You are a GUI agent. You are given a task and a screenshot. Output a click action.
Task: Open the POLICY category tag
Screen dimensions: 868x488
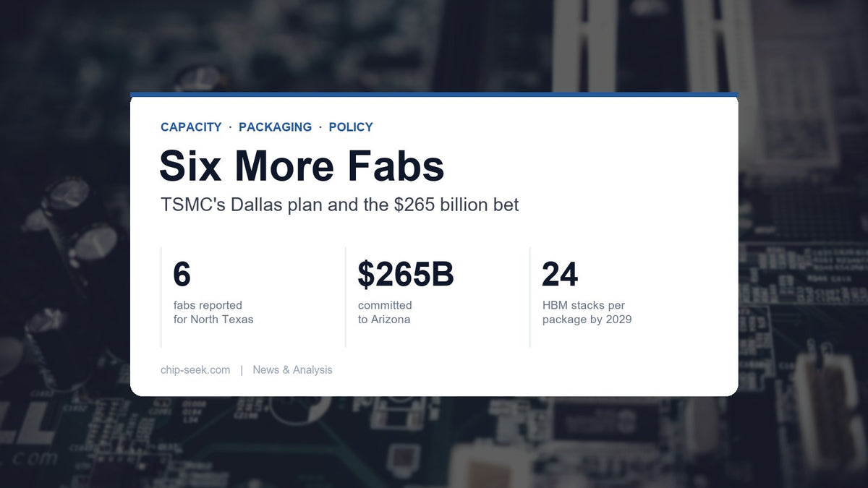(351, 127)
